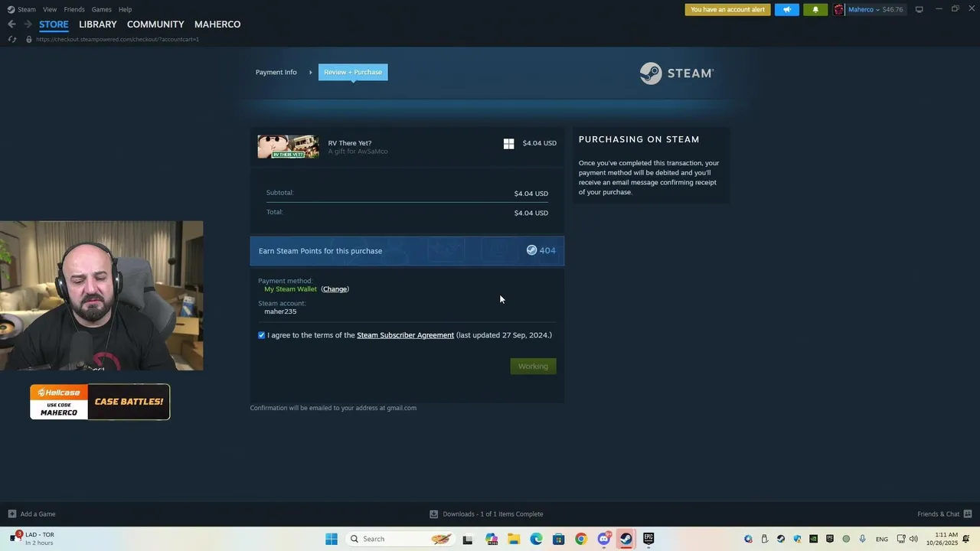Screen dimensions: 980x551
Task: Reload the checkout page
Action: (x=12, y=39)
